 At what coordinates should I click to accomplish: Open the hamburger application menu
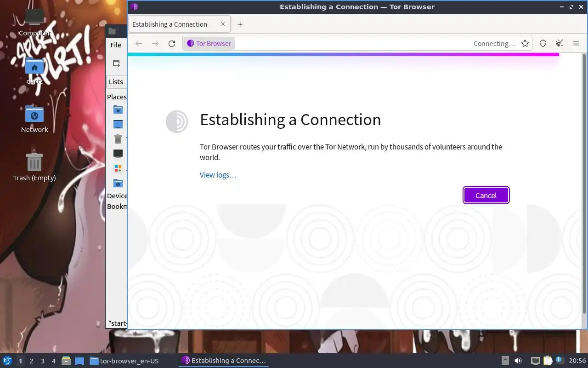(576, 43)
